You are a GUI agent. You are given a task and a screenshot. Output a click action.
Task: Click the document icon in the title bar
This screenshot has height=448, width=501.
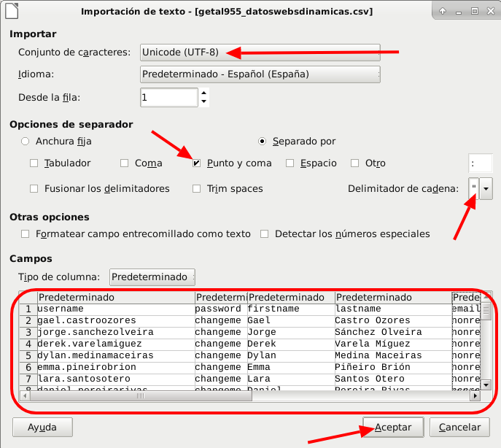12,10
